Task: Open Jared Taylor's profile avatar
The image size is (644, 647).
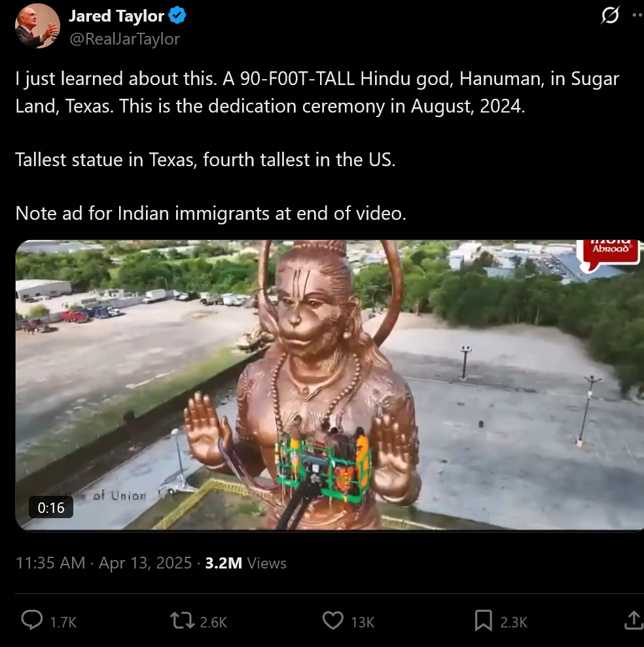Action: tap(37, 26)
